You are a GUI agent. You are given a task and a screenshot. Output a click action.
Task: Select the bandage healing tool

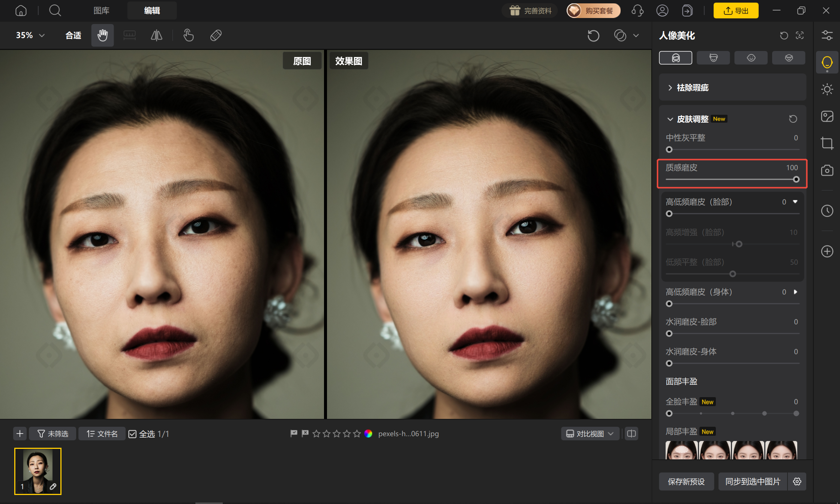pos(216,35)
